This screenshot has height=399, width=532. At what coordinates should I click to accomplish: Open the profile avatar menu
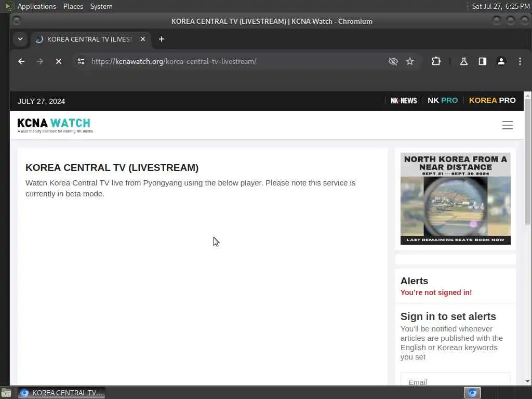coord(501,61)
